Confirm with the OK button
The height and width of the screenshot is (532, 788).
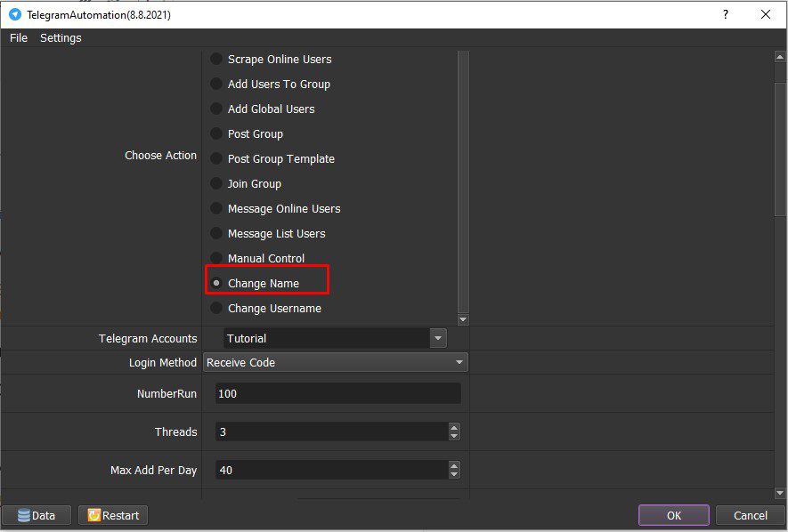point(674,515)
